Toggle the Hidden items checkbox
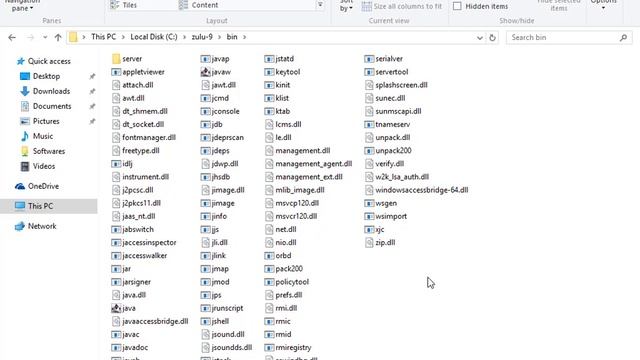 point(457,6)
